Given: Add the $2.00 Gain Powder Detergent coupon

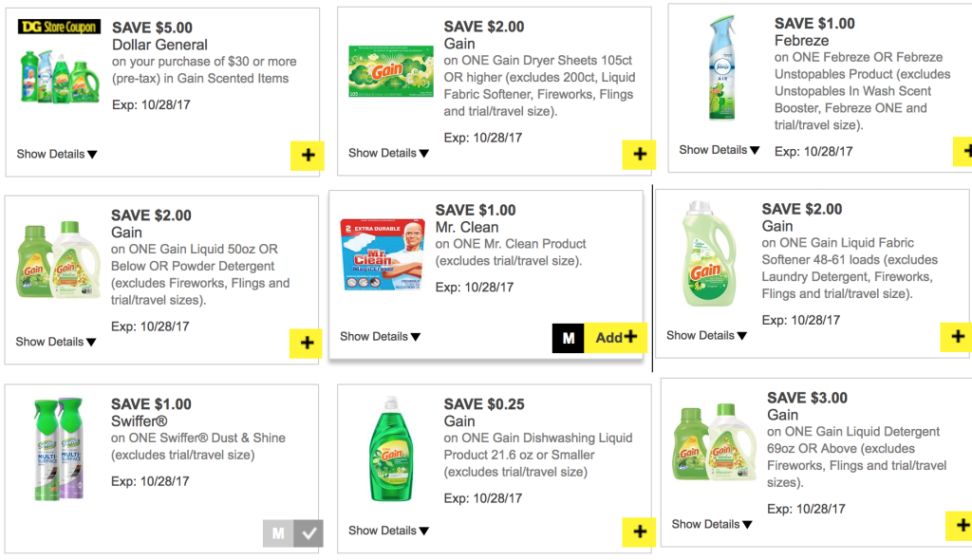Looking at the screenshot, I should 305,342.
